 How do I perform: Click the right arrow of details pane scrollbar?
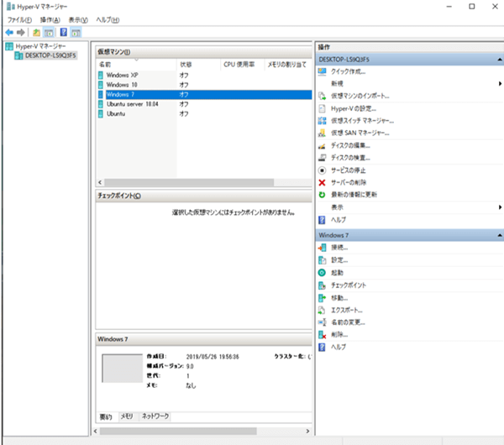click(307, 432)
